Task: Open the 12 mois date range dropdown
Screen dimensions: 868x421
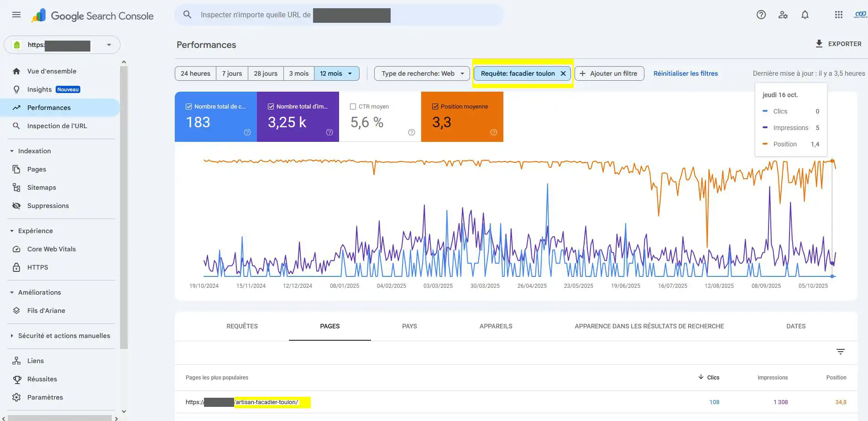Action: pyautogui.click(x=336, y=73)
